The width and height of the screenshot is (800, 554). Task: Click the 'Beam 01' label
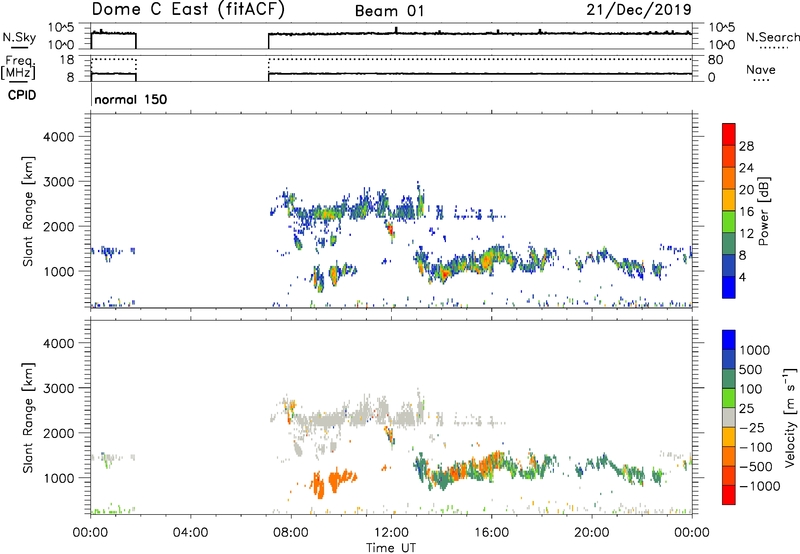tap(389, 11)
